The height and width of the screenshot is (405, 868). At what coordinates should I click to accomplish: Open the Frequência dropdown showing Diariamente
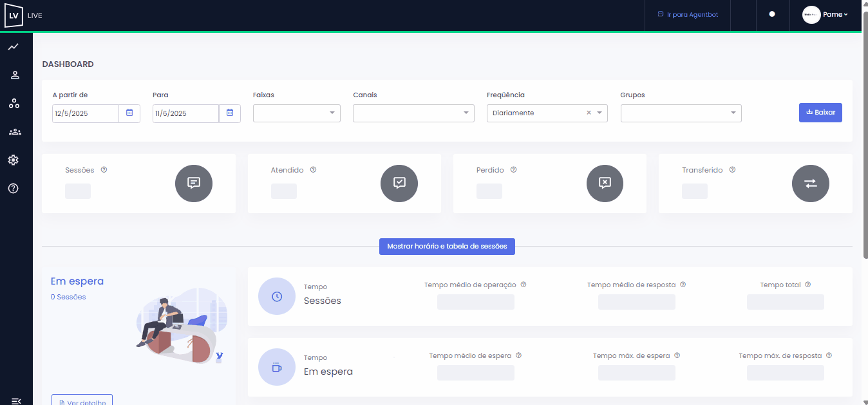click(547, 113)
